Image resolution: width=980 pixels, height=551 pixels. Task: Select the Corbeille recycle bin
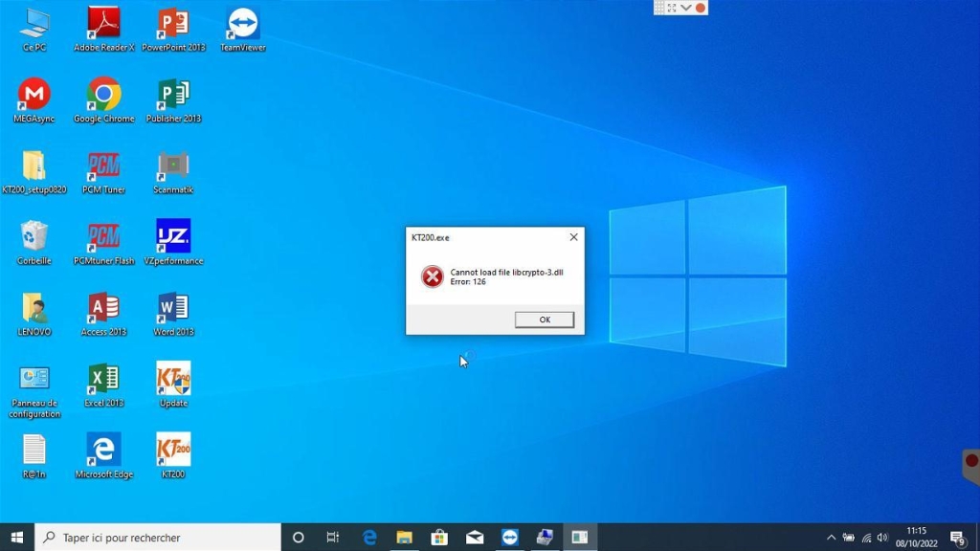34,242
